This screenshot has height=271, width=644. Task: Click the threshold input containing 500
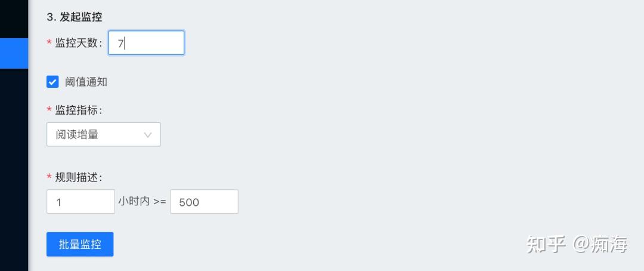tap(204, 202)
